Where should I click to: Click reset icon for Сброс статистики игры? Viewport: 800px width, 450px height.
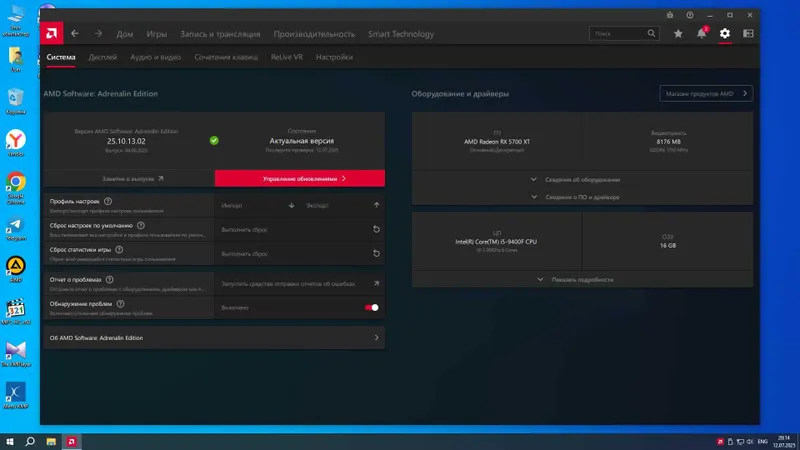[377, 254]
